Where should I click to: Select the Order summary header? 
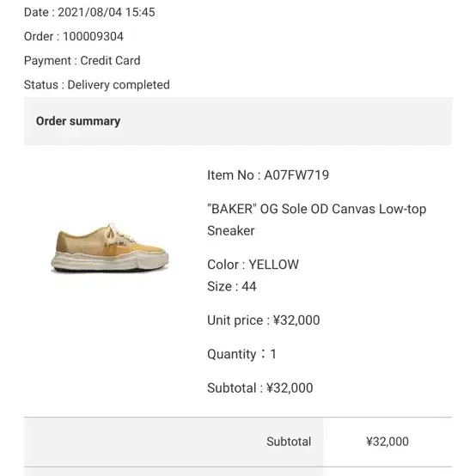(x=78, y=121)
